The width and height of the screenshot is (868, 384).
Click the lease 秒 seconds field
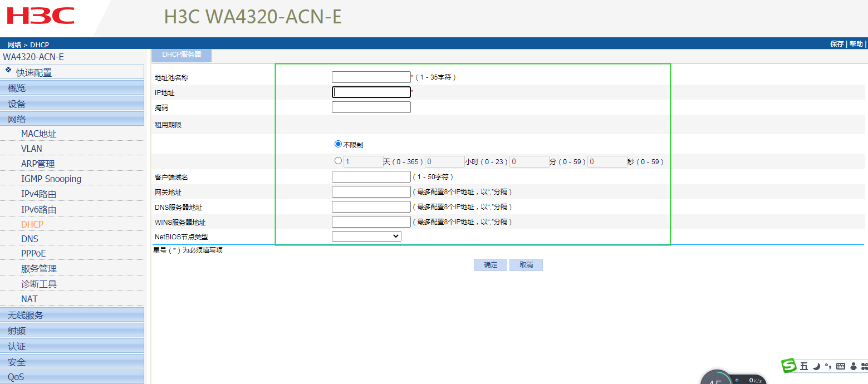pos(607,162)
